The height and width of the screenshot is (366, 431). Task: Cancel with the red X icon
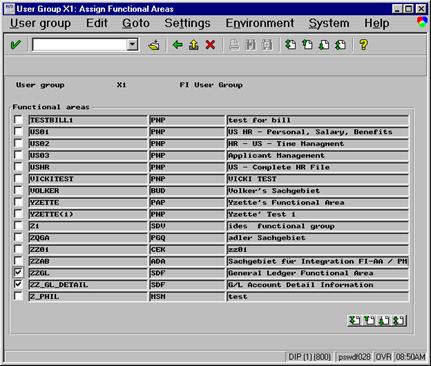pyautogui.click(x=210, y=45)
